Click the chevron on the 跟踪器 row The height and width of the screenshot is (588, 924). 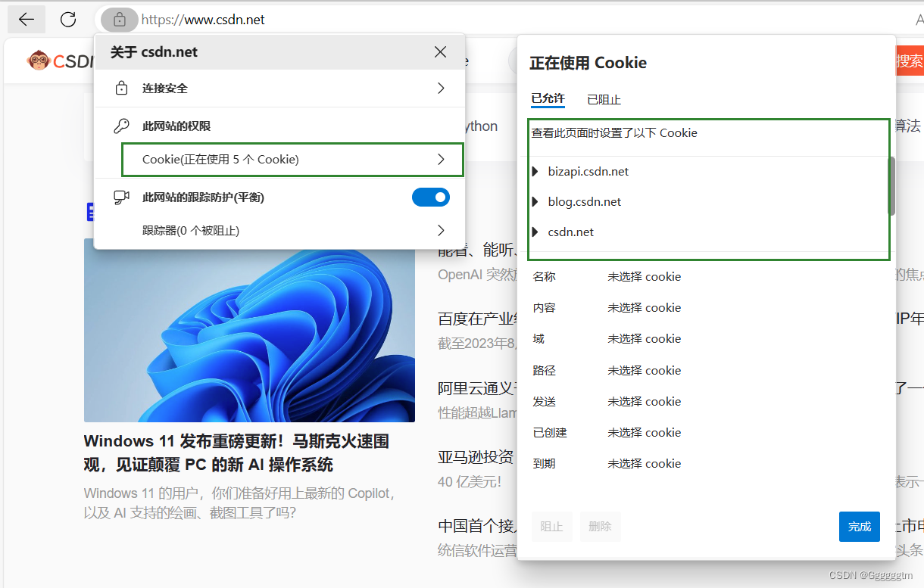tap(441, 230)
